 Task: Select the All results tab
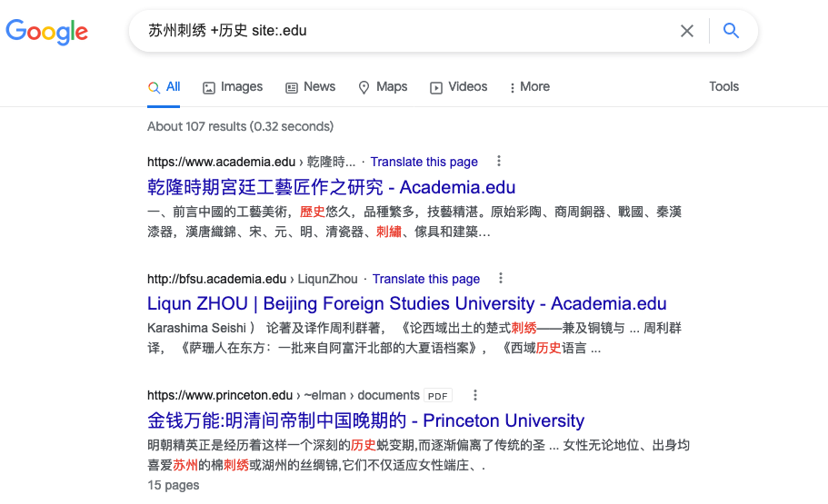[x=165, y=87]
